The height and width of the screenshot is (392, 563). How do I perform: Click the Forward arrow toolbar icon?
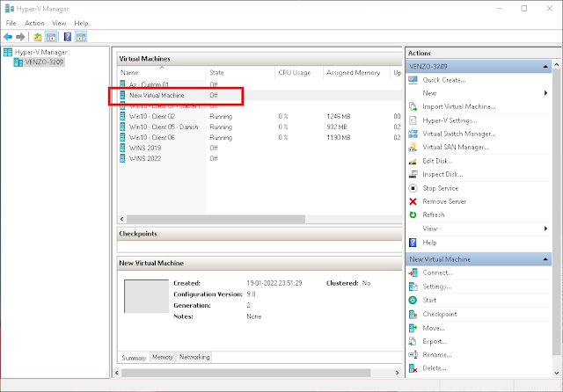click(x=20, y=37)
